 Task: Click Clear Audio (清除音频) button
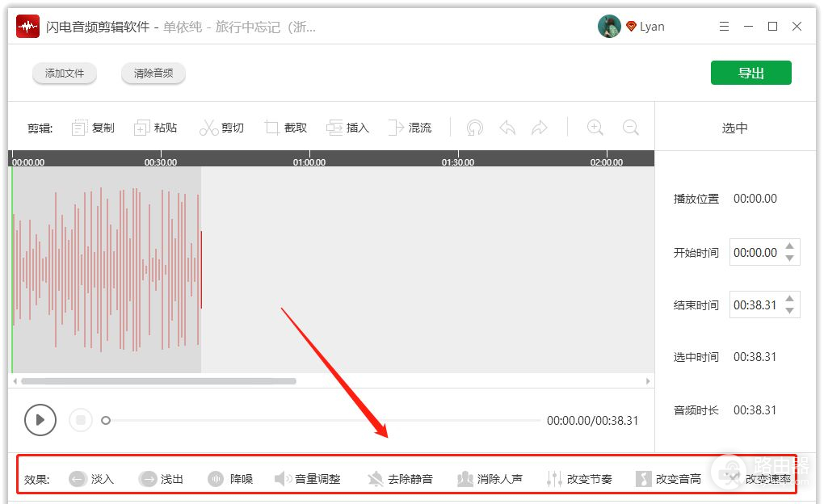pos(153,73)
